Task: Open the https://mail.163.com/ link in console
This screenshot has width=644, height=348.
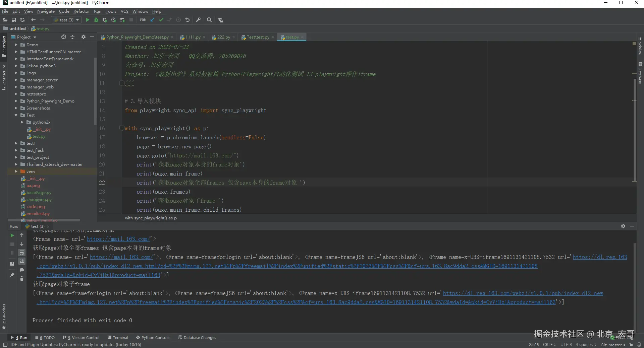Action: tap(118, 239)
